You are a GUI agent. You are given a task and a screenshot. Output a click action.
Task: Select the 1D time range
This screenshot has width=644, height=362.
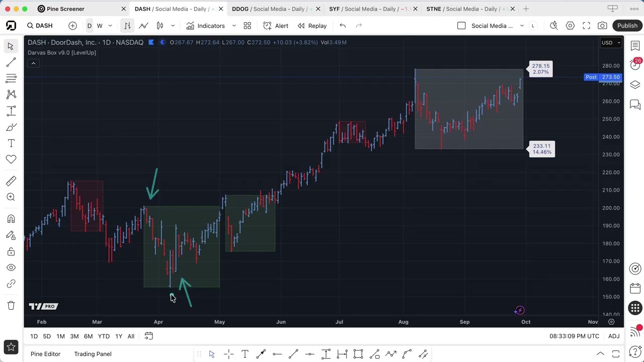[34, 336]
